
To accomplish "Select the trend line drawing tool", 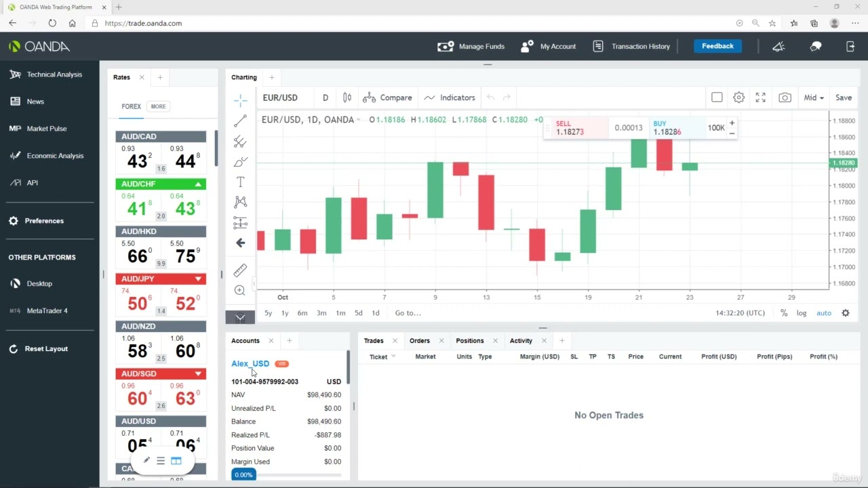I will [240, 121].
